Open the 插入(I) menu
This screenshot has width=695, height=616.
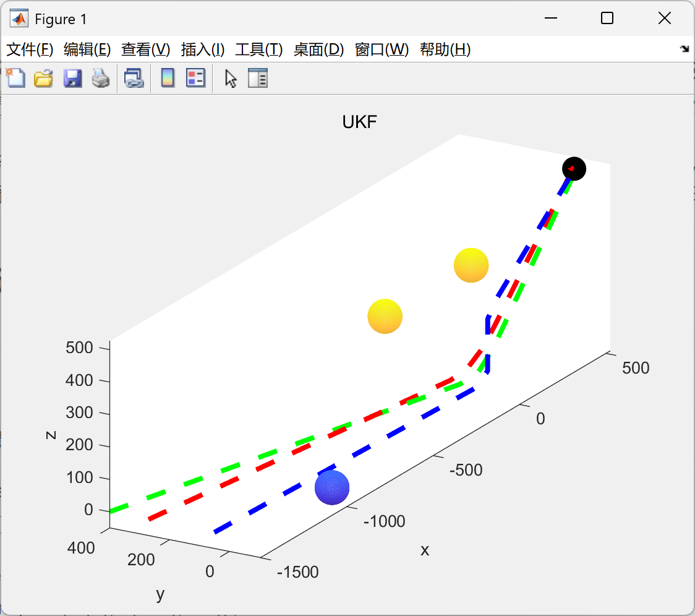point(203,49)
